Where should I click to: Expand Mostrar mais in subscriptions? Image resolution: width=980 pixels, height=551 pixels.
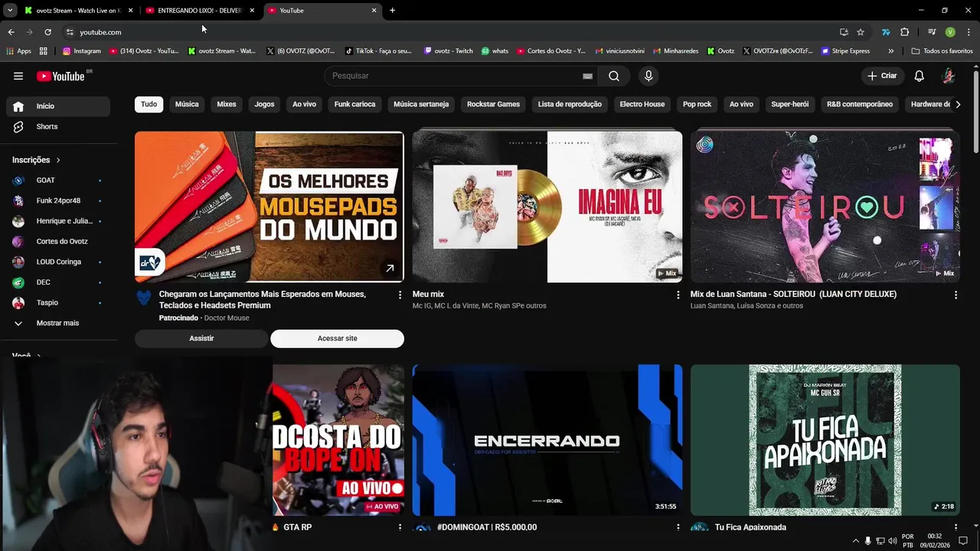[x=58, y=323]
